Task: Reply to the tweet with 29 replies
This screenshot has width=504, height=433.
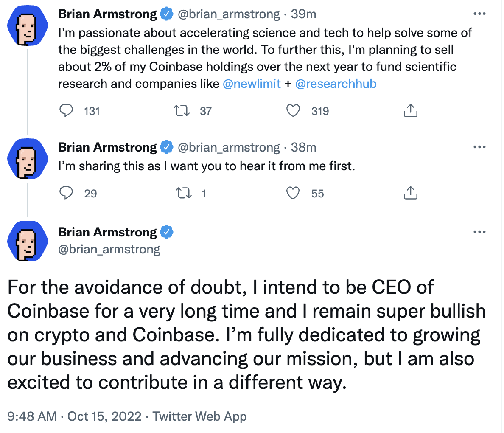Action: (x=66, y=193)
